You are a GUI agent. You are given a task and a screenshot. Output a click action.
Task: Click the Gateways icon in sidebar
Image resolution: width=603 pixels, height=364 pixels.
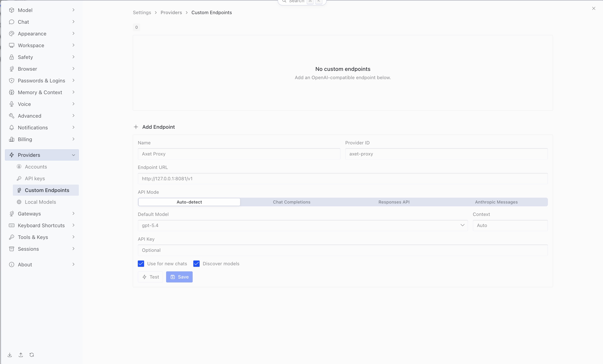12,213
